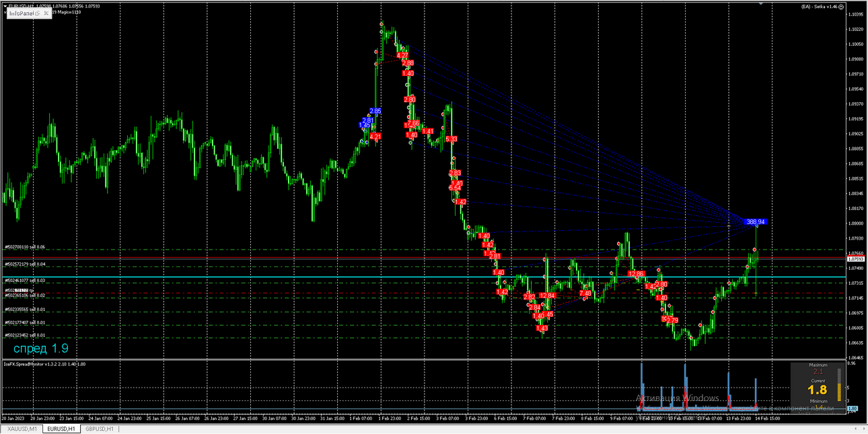This screenshot has width=868, height=434.
Task: Select order label #502335565 sell 0.01
Action: coord(25,309)
